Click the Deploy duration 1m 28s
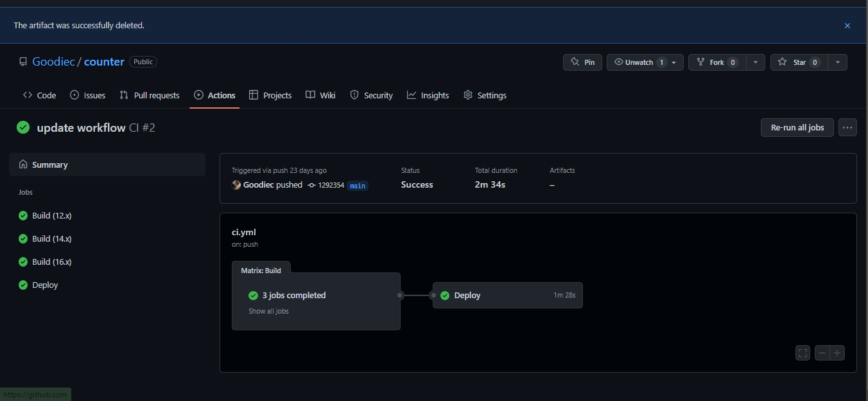This screenshot has width=868, height=401. 564,295
